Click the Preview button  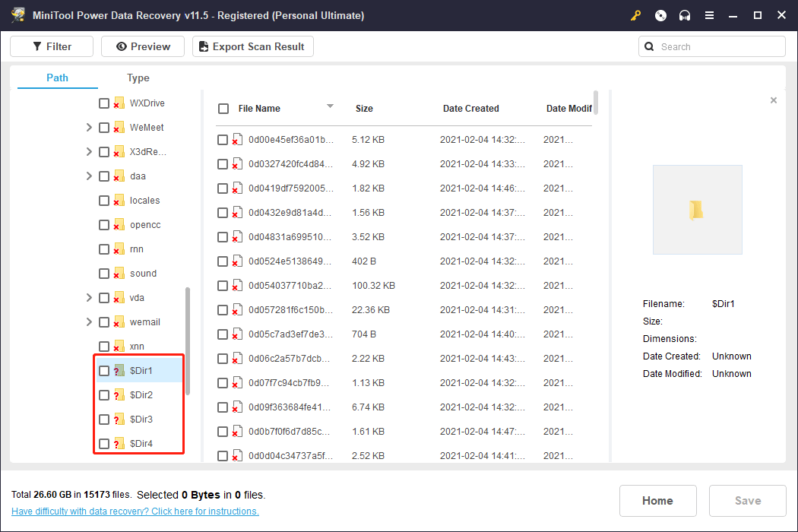[x=143, y=47]
